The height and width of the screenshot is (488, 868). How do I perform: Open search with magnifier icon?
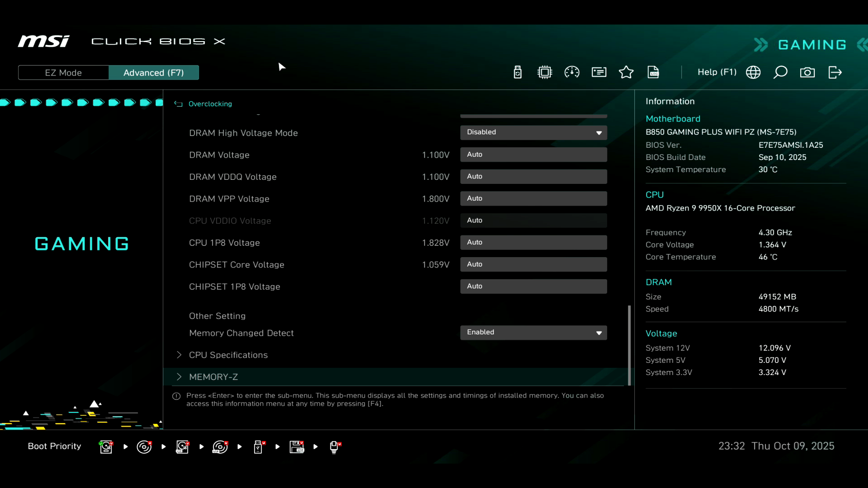780,72
